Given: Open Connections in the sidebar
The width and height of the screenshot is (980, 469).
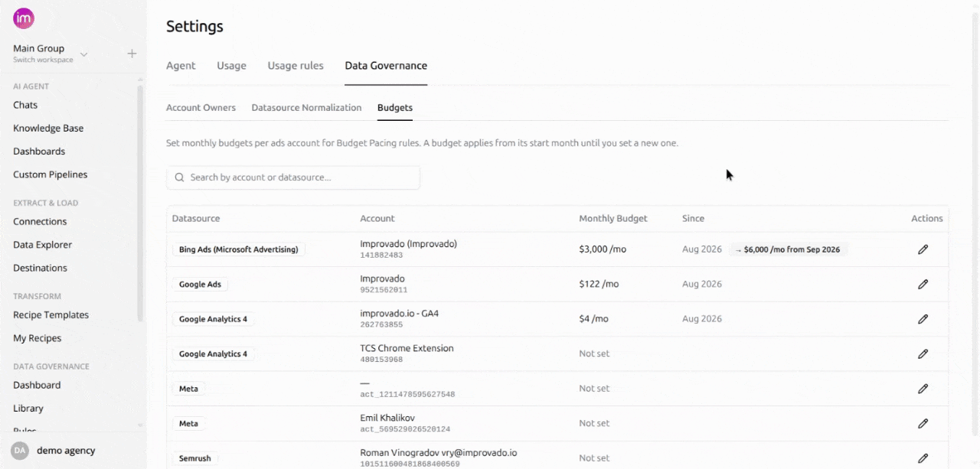Looking at the screenshot, I should (x=40, y=222).
